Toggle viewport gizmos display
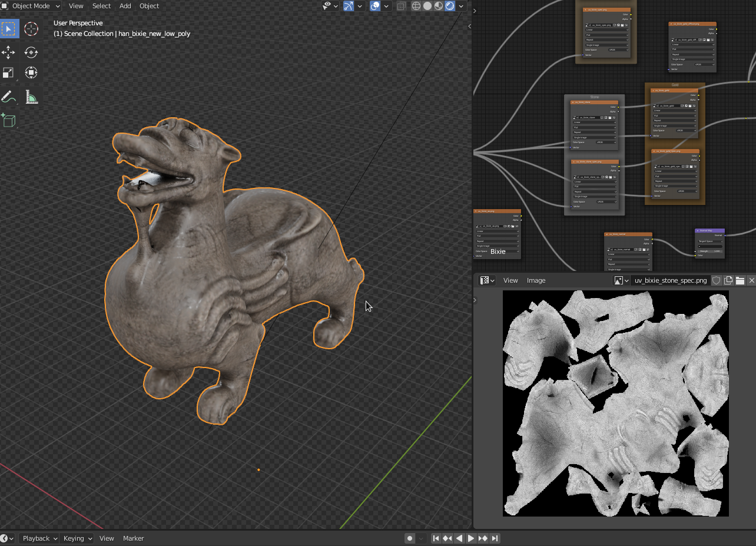 click(x=349, y=6)
